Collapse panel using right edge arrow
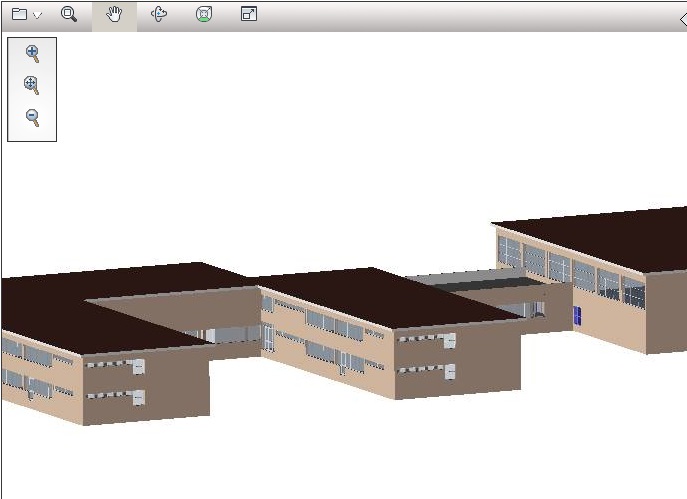 click(682, 18)
